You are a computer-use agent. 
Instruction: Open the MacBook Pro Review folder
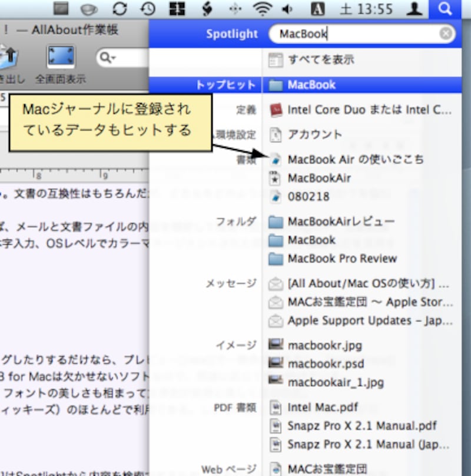341,259
